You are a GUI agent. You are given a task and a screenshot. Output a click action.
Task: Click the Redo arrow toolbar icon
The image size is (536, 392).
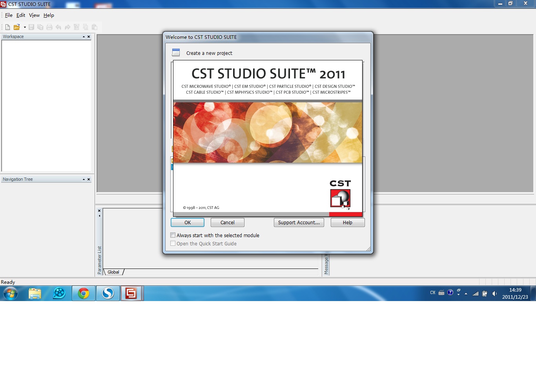(x=67, y=27)
